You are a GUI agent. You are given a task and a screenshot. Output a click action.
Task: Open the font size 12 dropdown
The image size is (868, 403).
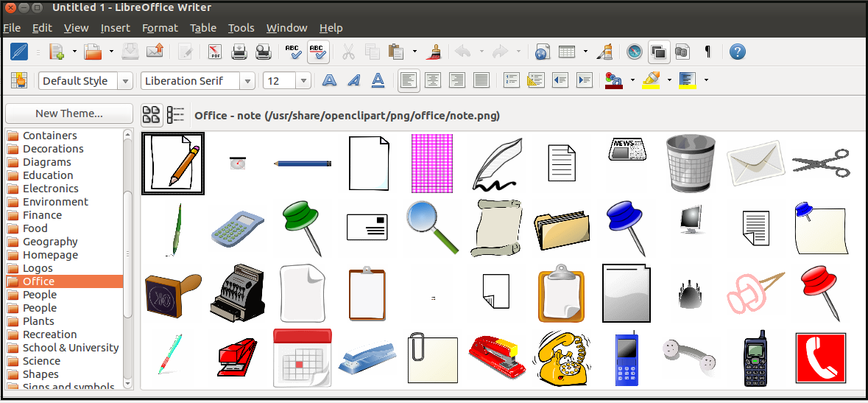tap(303, 81)
